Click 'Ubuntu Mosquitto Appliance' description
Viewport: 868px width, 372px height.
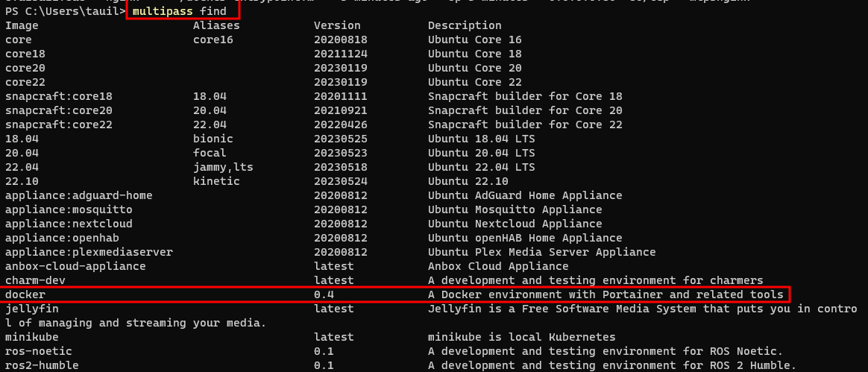[x=515, y=209]
